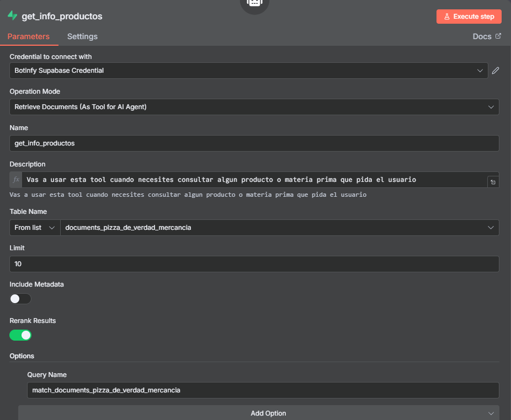This screenshot has width=511, height=420.
Task: Click the Rerank Results label
Action: point(33,321)
